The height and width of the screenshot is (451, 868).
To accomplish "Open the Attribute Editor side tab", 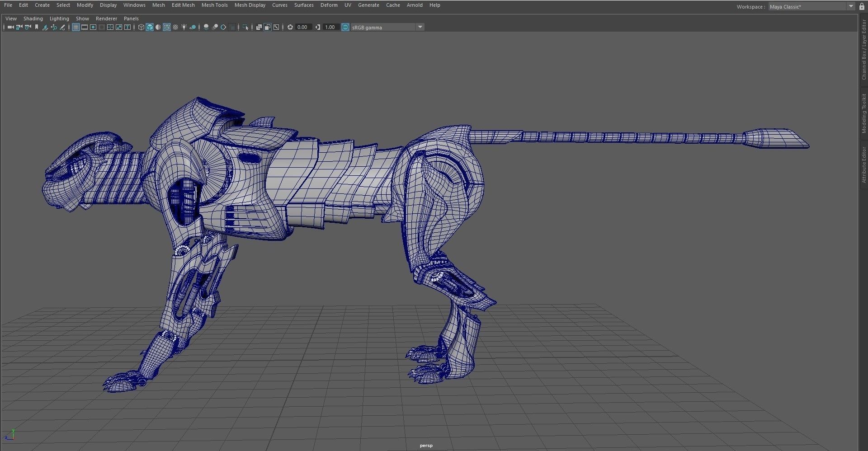I will (x=863, y=164).
